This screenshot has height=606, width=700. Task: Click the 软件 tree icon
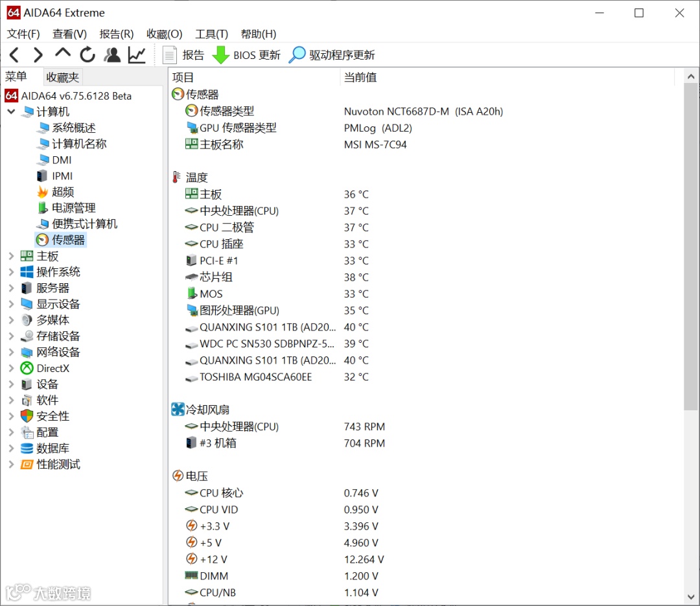click(x=27, y=400)
